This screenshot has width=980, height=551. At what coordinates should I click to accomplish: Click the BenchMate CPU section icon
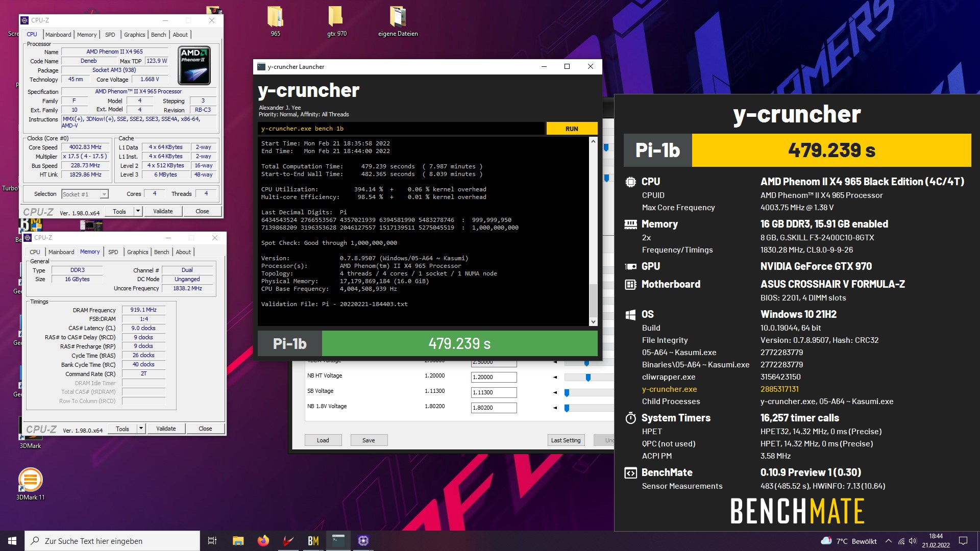631,182
